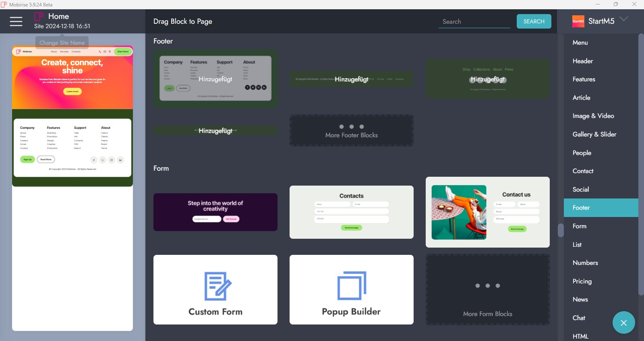Select the Header block category
The image size is (644, 341).
click(583, 61)
